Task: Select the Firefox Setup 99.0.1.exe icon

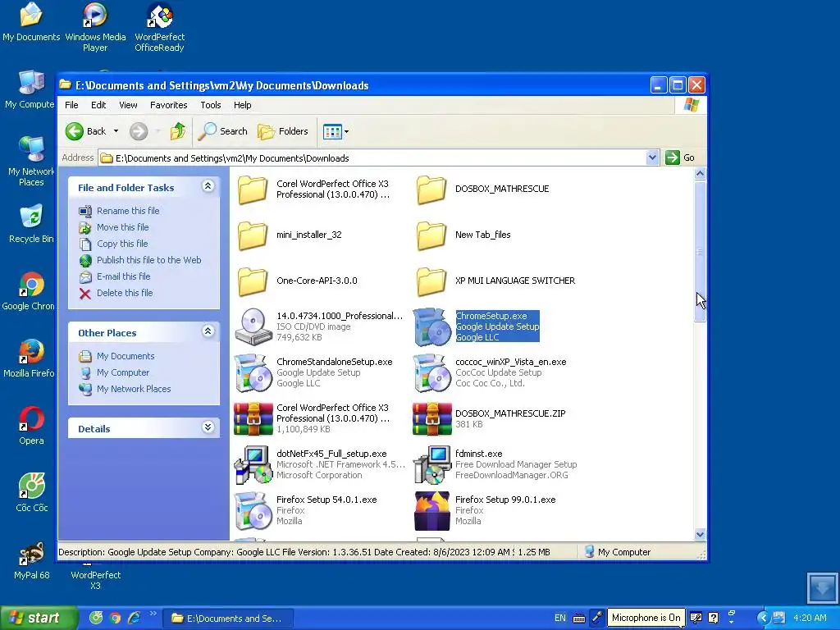Action: pyautogui.click(x=431, y=511)
